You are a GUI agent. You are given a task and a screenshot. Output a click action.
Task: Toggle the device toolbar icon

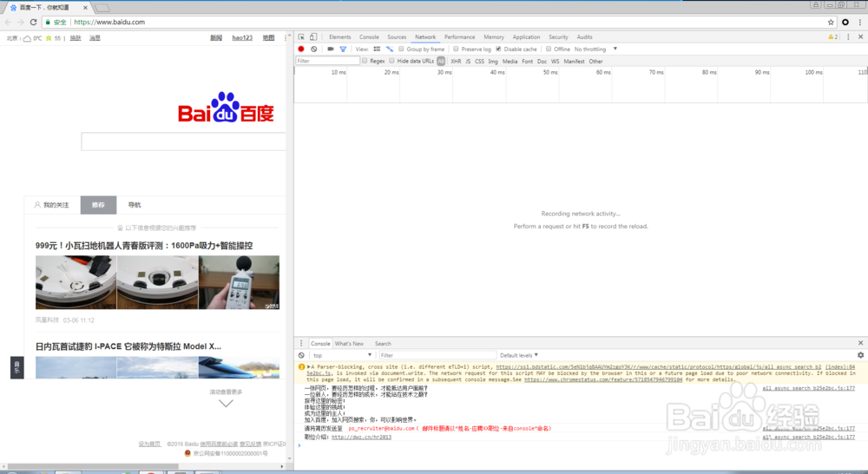click(313, 37)
